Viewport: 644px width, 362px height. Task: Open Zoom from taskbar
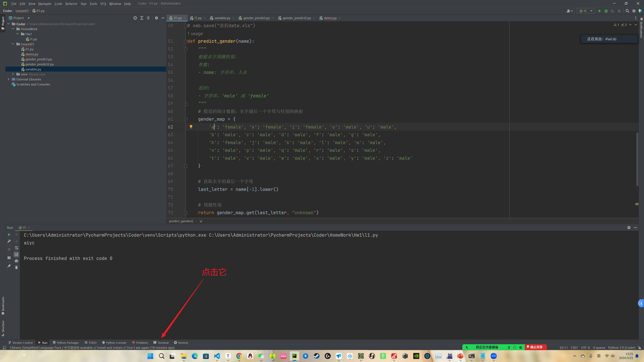pos(494,356)
